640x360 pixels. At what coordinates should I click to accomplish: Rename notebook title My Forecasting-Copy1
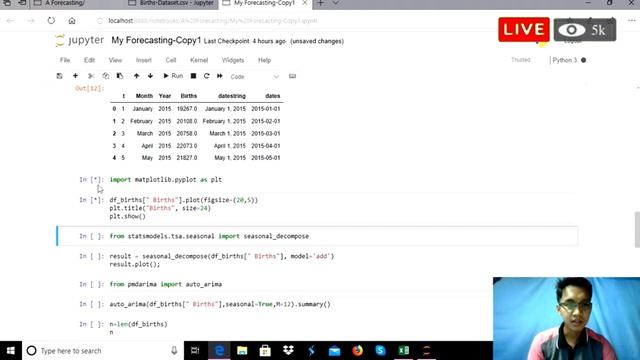(156, 40)
